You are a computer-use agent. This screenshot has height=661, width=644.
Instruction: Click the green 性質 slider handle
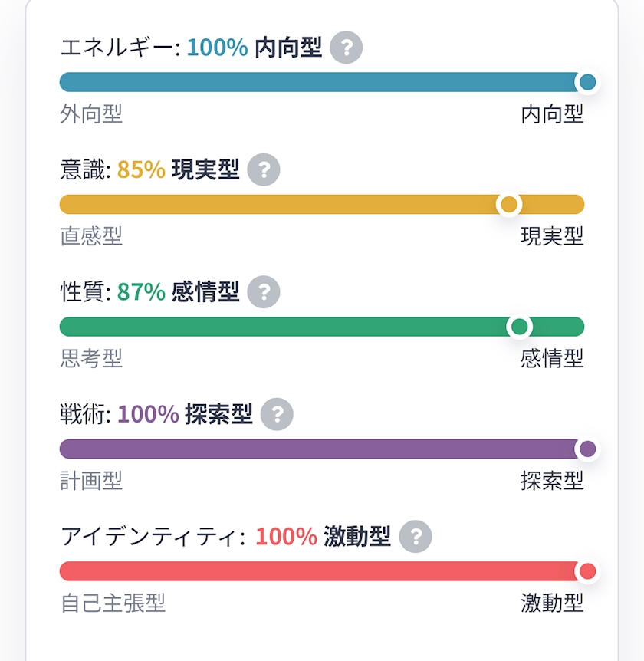click(x=520, y=327)
